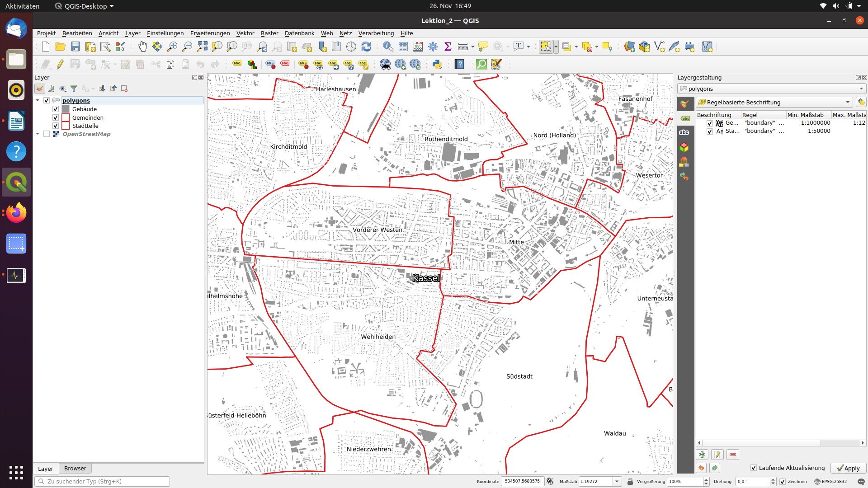Screen dimensions: 868x488
Task: Toggle the Stadtteile layer checkbox
Action: point(56,126)
